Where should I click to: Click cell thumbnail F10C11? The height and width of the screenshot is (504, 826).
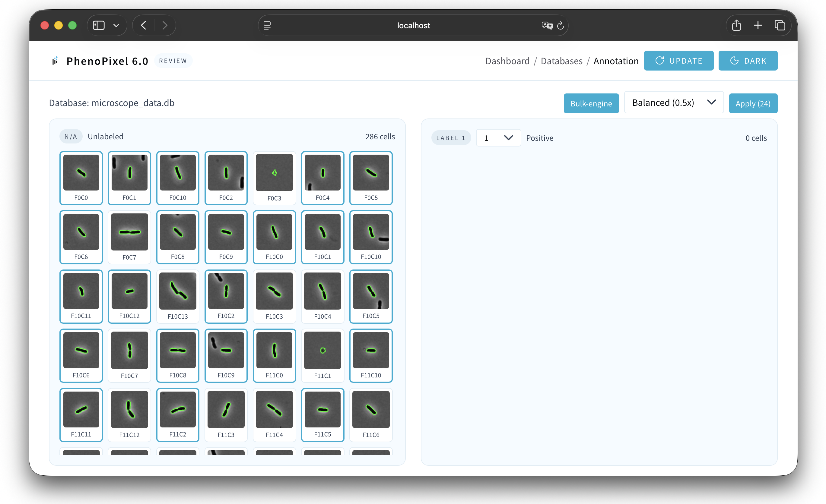(x=81, y=291)
